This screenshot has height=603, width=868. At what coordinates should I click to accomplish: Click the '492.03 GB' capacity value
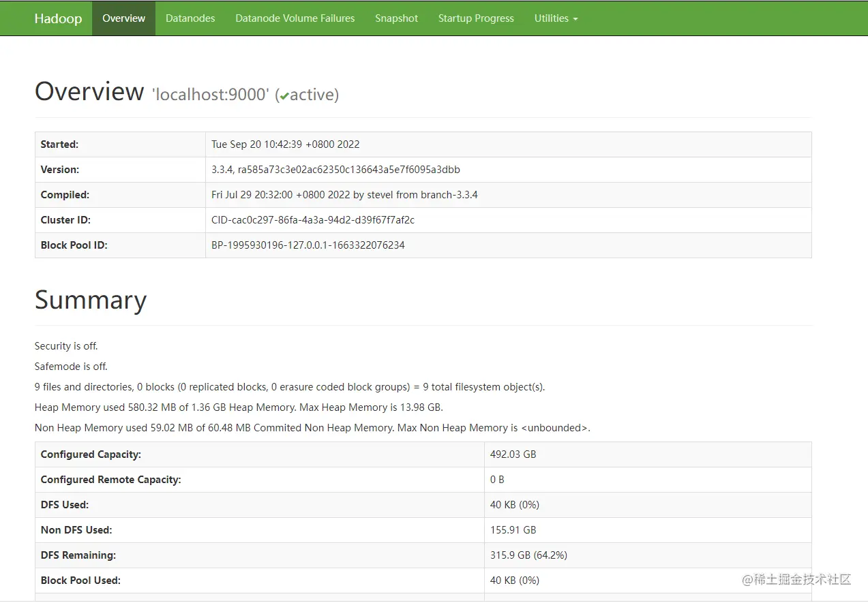pos(513,454)
